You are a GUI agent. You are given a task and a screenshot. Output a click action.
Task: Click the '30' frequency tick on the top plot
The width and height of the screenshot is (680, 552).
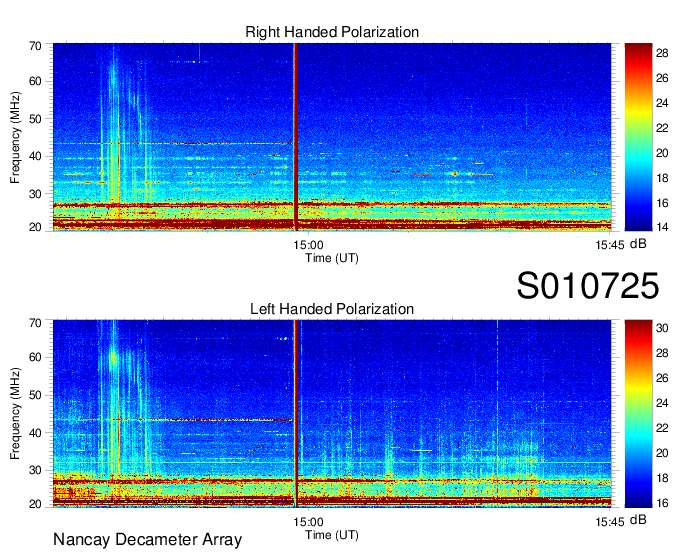pos(35,194)
